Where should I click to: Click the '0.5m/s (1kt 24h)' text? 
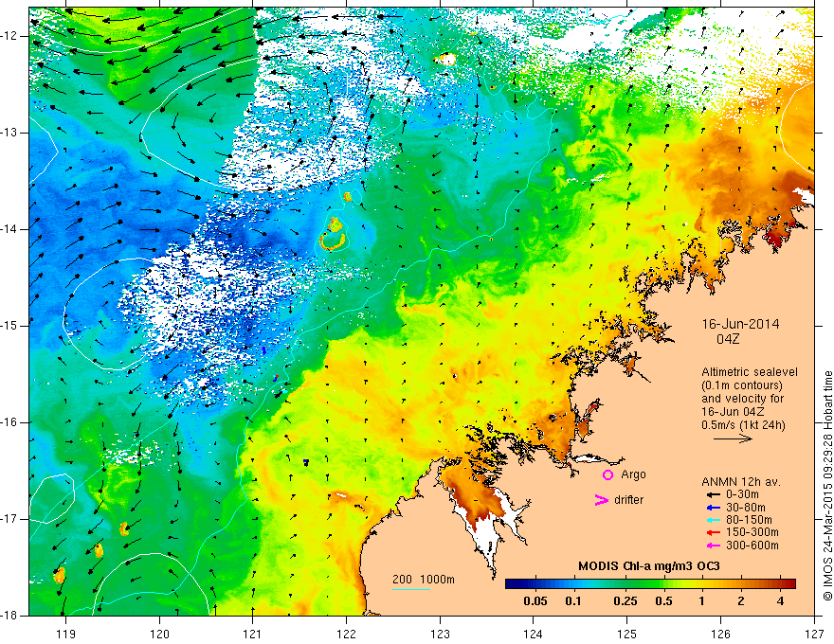[x=743, y=425]
